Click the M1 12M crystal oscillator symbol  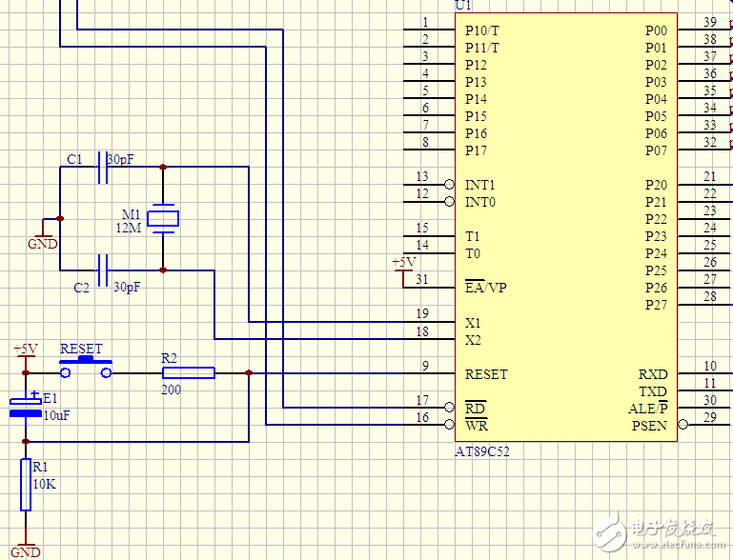165,218
